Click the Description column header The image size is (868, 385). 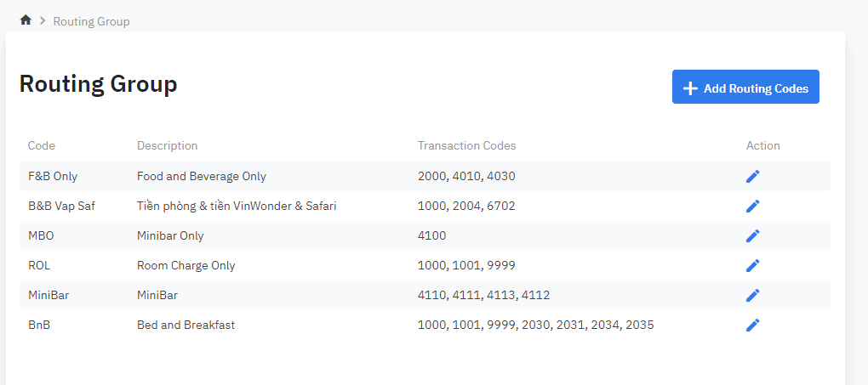167,145
